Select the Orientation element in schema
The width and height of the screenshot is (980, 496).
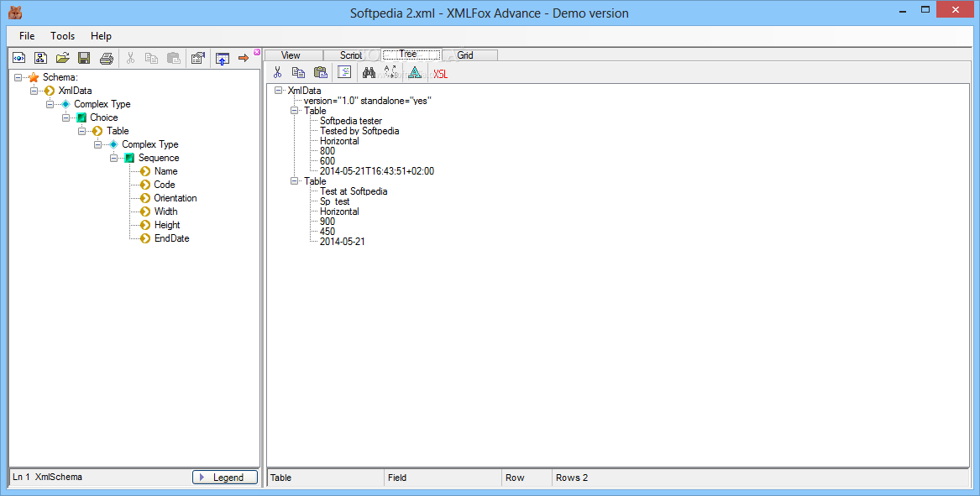click(175, 198)
